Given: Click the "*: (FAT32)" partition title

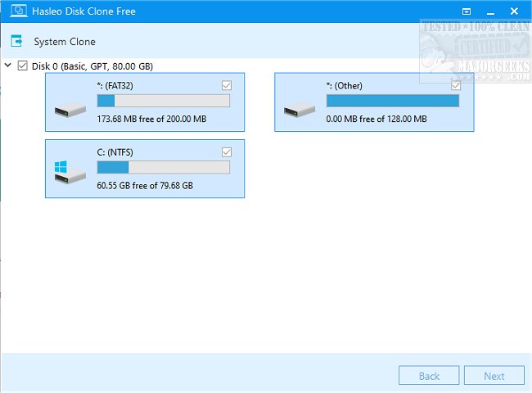Looking at the screenshot, I should pos(115,85).
